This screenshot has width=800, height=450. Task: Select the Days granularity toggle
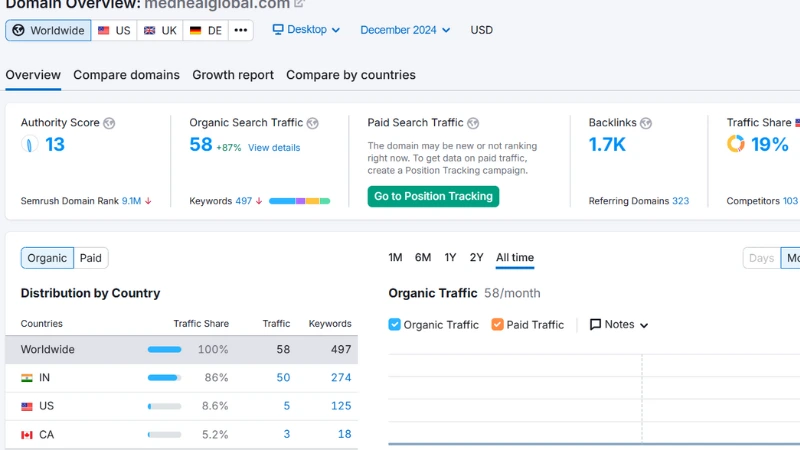(x=761, y=258)
